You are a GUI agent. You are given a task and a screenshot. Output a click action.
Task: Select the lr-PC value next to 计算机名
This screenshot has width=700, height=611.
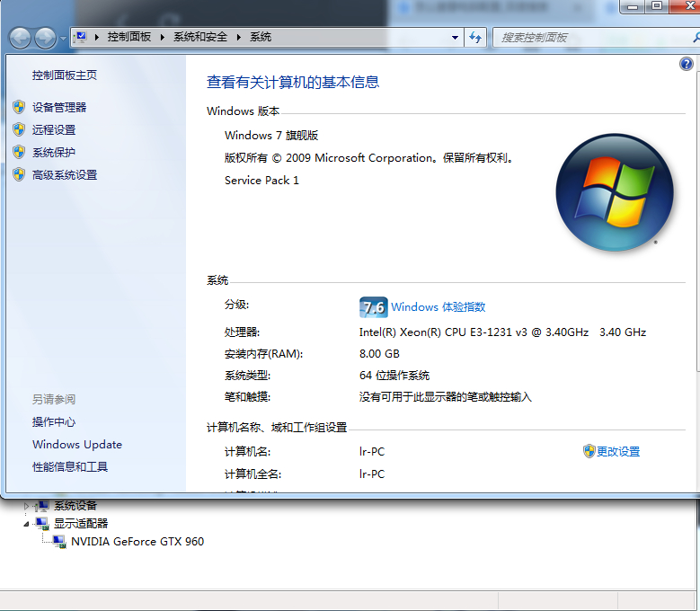[372, 452]
